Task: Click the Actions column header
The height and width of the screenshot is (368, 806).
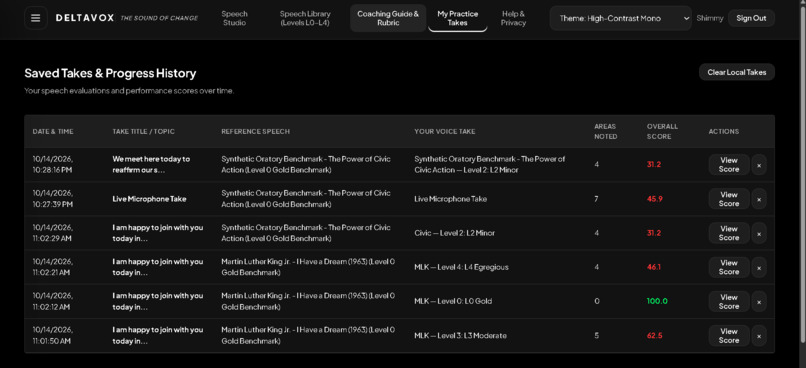Action: (x=724, y=132)
